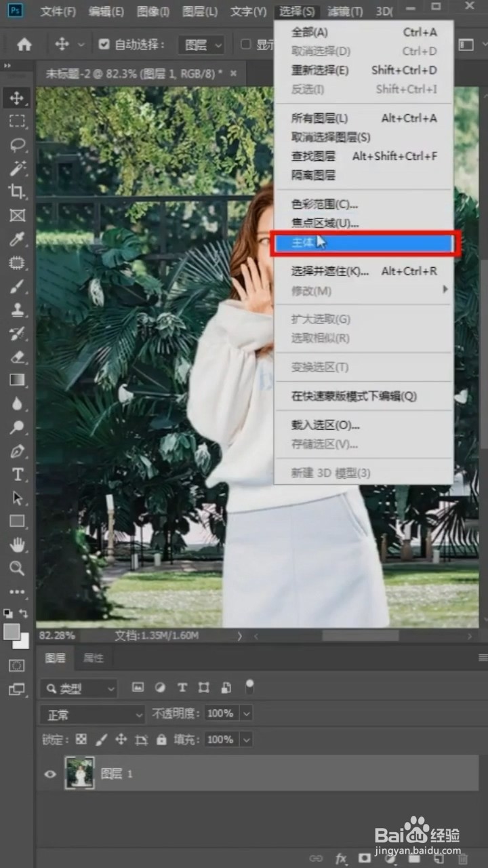Viewport: 488px width, 868px height.
Task: Open the 类型 layer filter dropdown
Action: coord(79,688)
